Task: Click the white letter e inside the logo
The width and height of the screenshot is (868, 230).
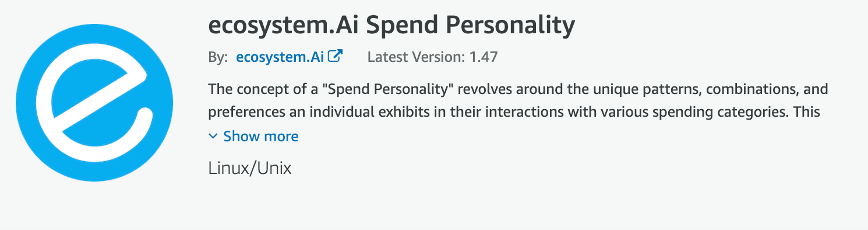Action: (x=94, y=103)
